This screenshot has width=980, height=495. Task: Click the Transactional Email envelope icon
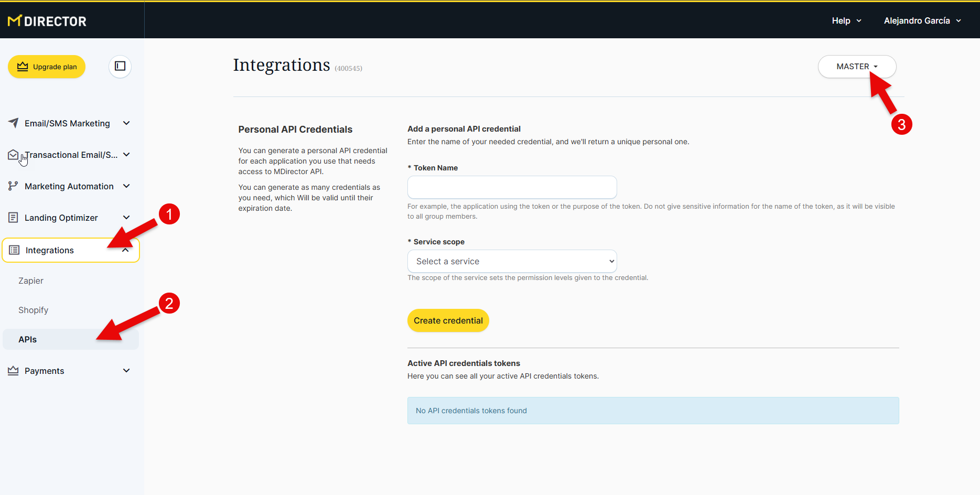(x=13, y=155)
